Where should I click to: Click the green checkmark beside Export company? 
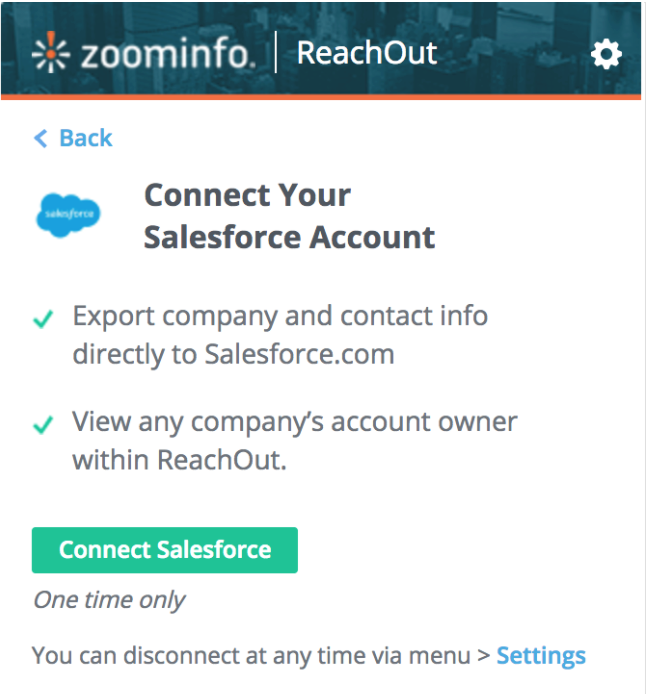click(43, 319)
